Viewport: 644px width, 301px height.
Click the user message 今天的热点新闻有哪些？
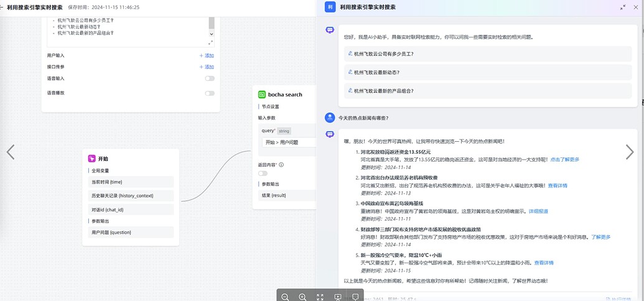pyautogui.click(x=363, y=118)
